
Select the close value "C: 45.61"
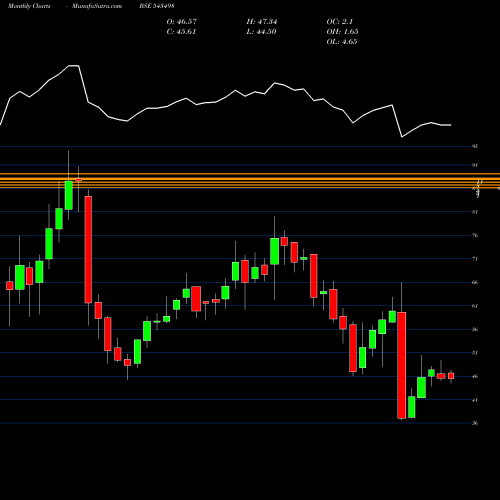[181, 32]
